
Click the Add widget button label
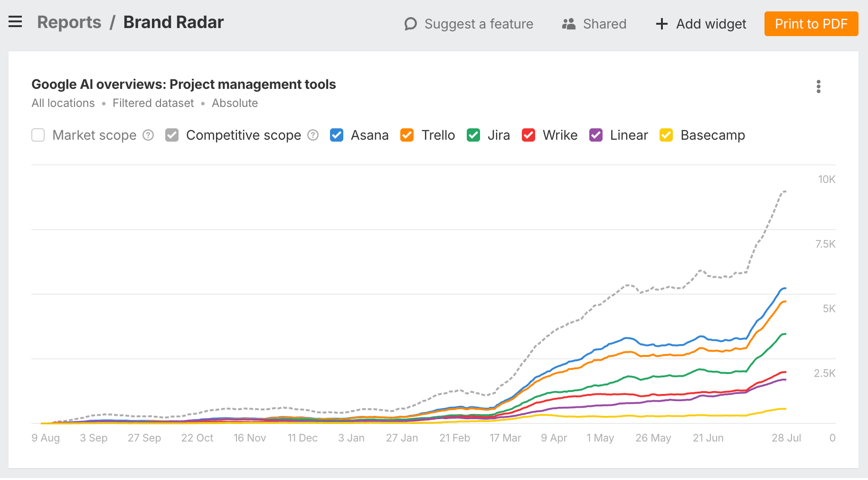click(x=711, y=24)
